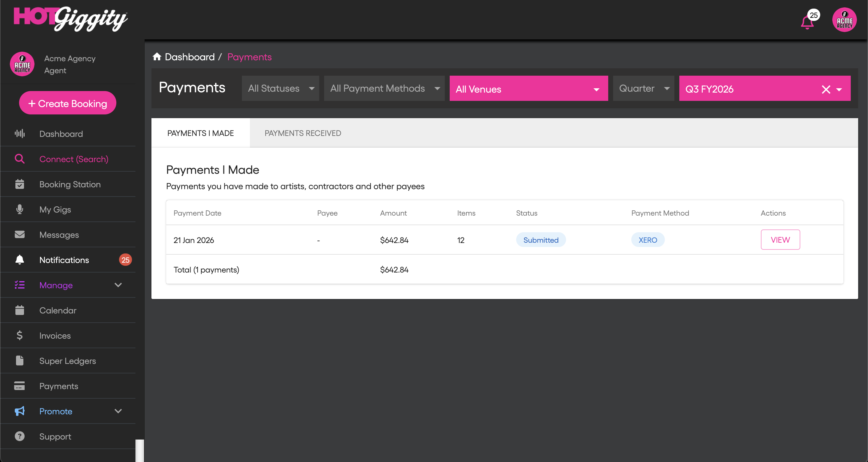The image size is (868, 462).
Task: Open the All Payment Methods dropdown
Action: click(x=384, y=88)
